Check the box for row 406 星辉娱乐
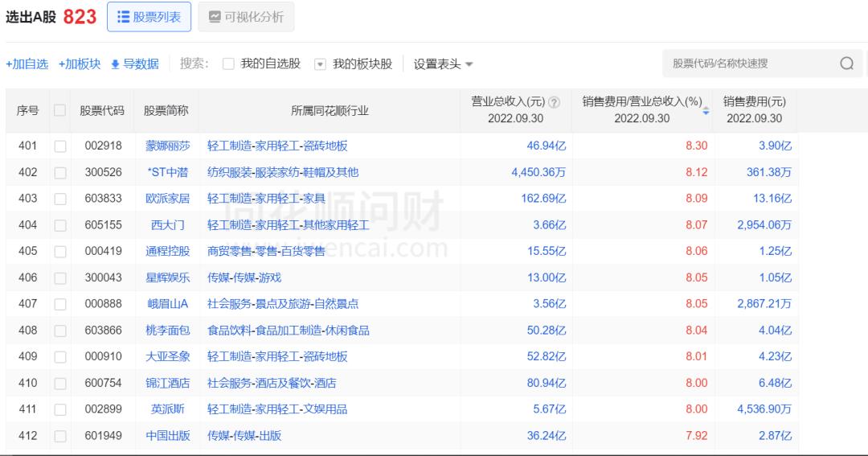Viewport: 868px width, 456px height. coord(60,278)
